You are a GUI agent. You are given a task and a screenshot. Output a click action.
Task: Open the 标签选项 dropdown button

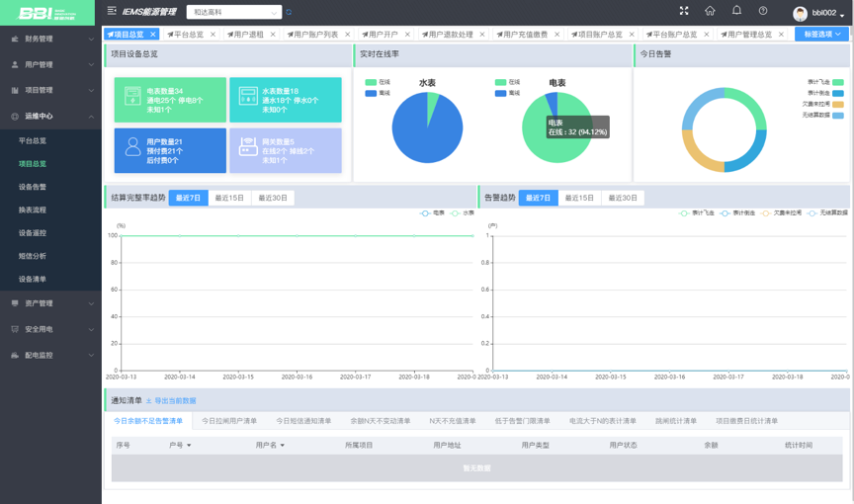(821, 34)
